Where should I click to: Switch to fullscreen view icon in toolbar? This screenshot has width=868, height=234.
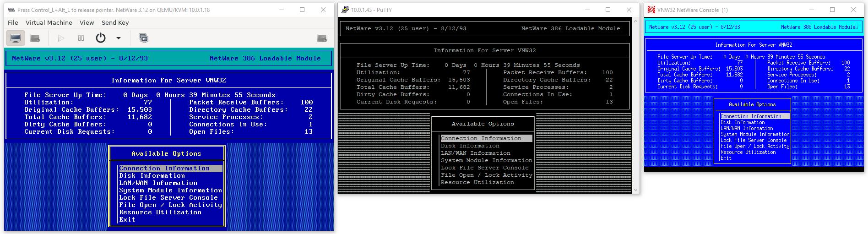coord(322,38)
